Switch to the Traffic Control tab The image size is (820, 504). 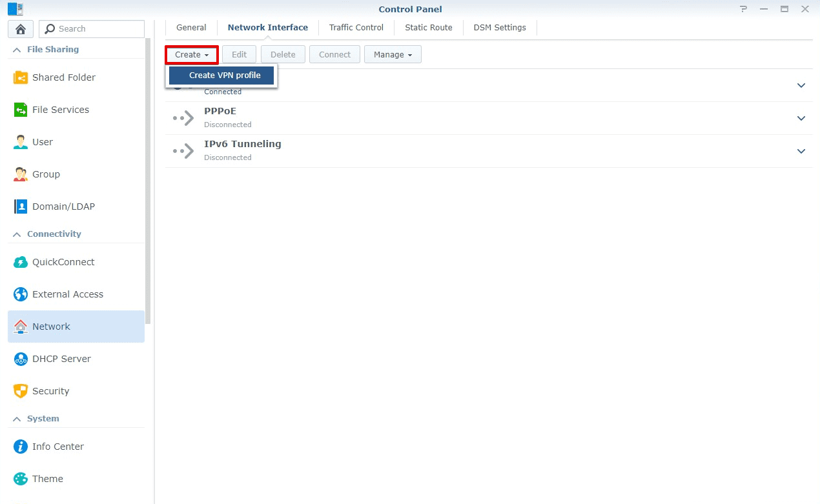(356, 27)
